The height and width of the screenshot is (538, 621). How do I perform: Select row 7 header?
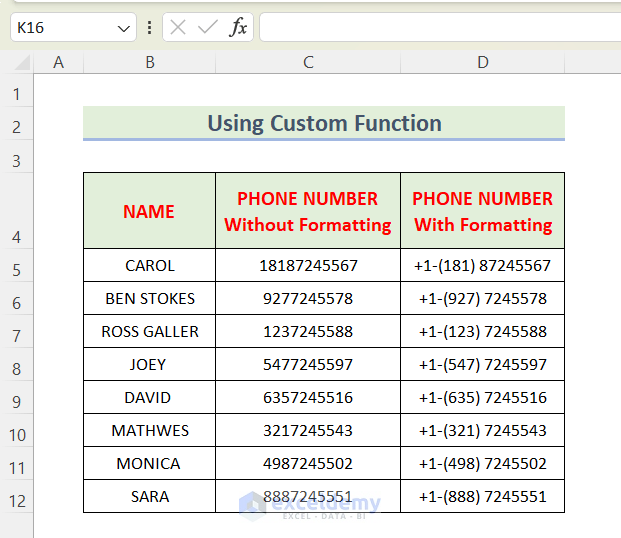[x=17, y=332]
